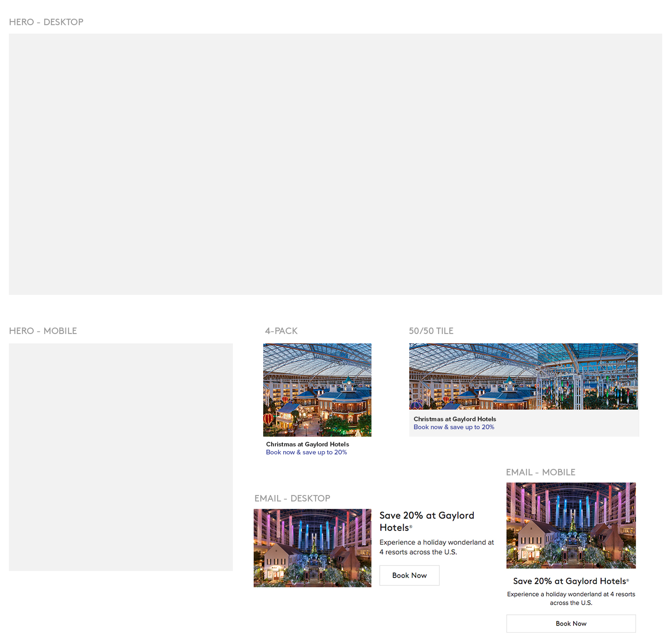The width and height of the screenshot is (672, 641).
Task: Click the Book Now button in desktop email
Action: [x=409, y=575]
